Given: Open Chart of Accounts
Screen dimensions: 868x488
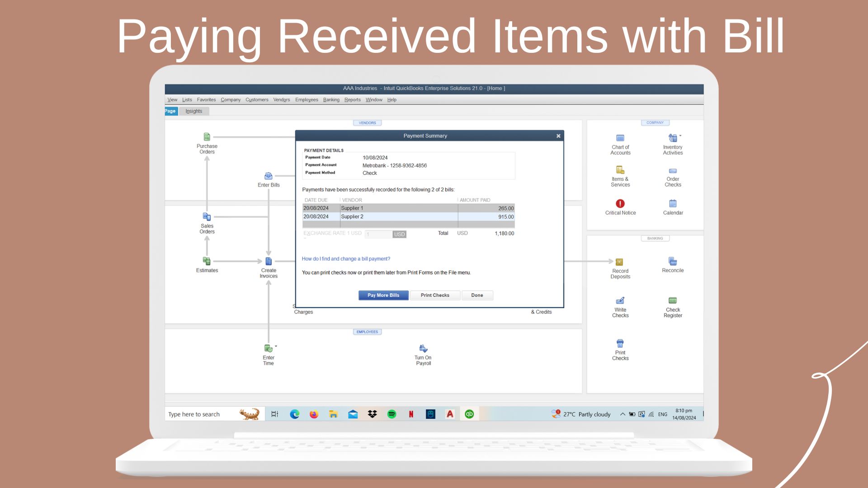Looking at the screenshot, I should click(x=620, y=138).
